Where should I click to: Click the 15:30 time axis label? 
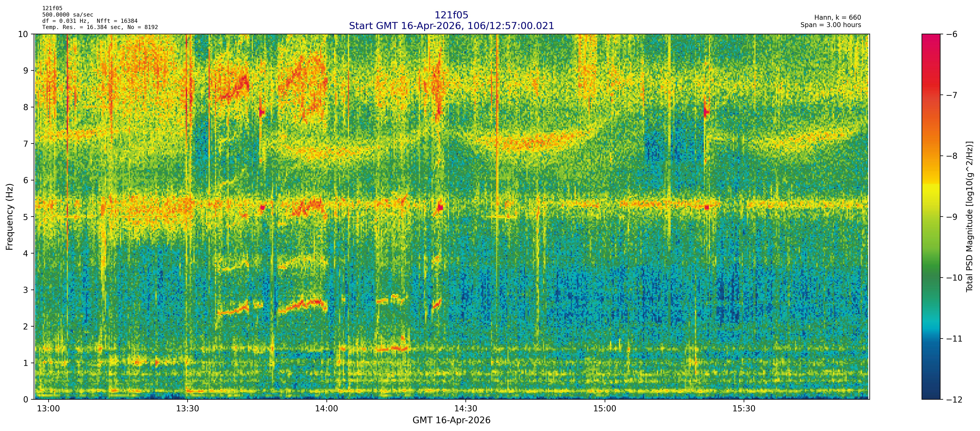(x=744, y=409)
